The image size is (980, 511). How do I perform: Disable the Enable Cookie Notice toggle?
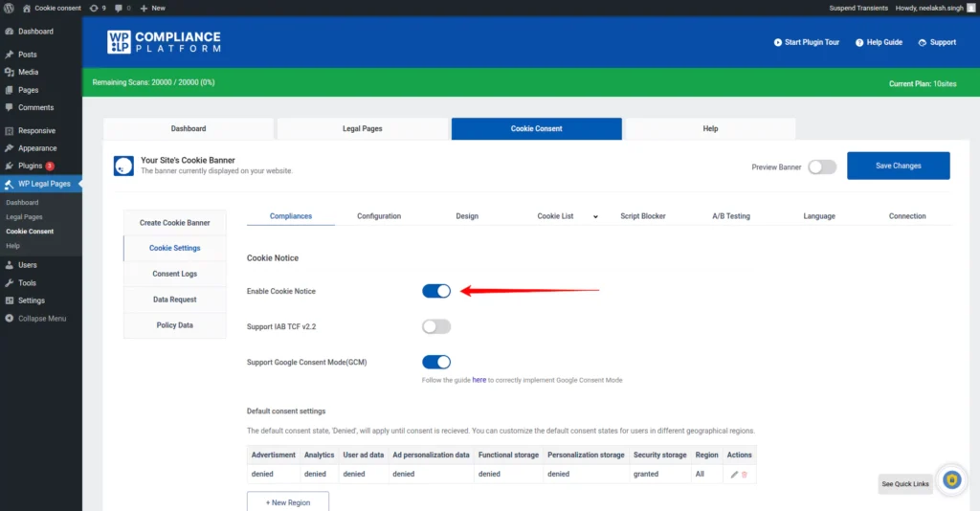tap(436, 291)
